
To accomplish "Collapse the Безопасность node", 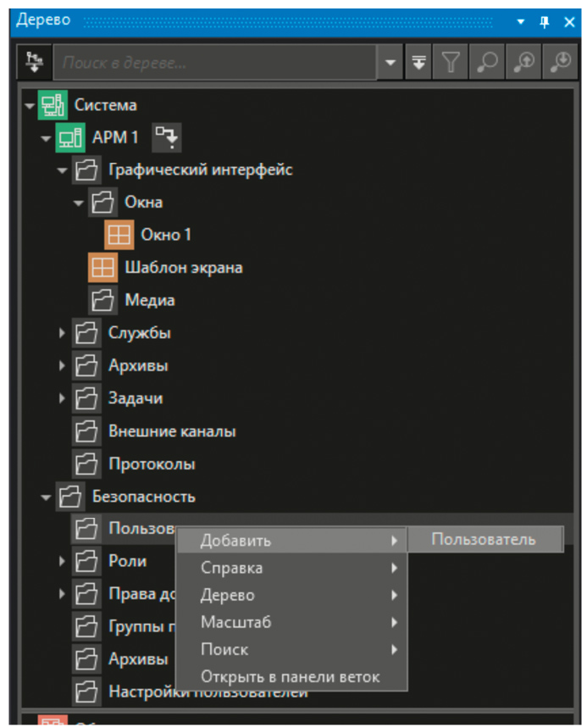I will point(46,497).
